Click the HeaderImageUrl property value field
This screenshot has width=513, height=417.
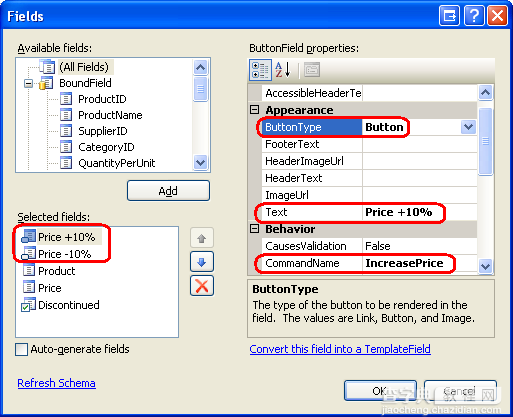(x=419, y=161)
